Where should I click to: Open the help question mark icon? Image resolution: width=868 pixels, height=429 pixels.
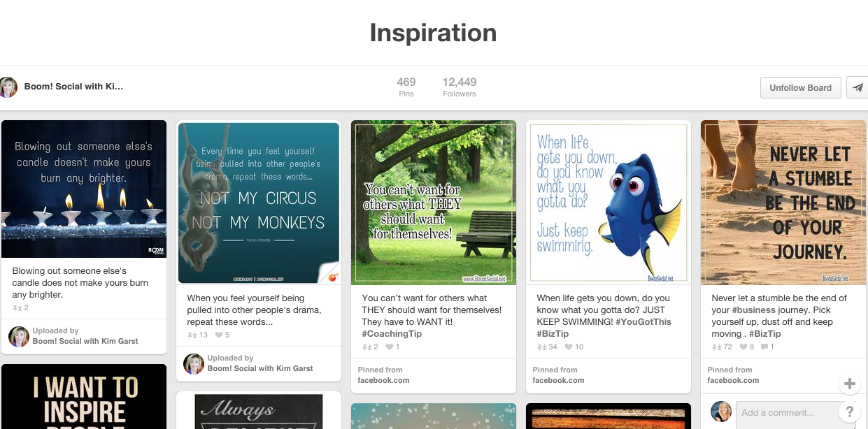tap(850, 412)
